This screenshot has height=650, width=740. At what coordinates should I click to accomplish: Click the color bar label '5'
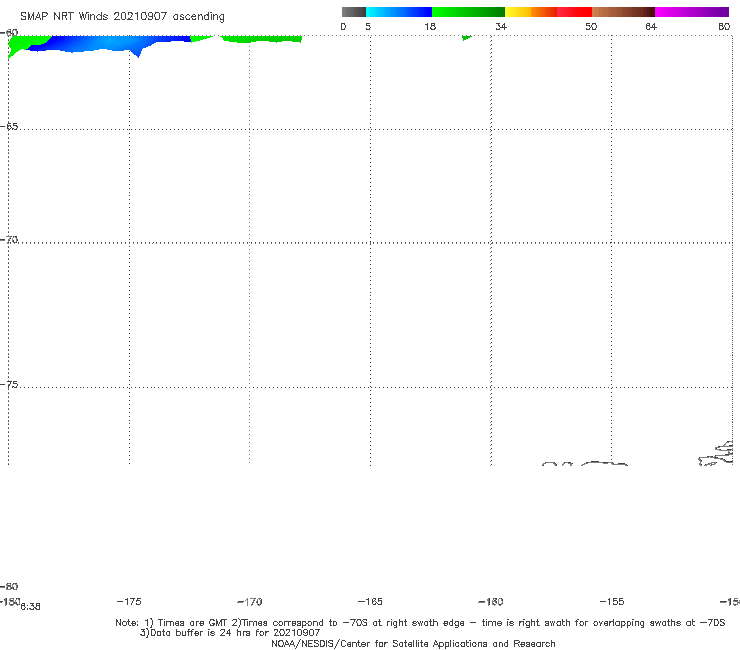pos(368,27)
